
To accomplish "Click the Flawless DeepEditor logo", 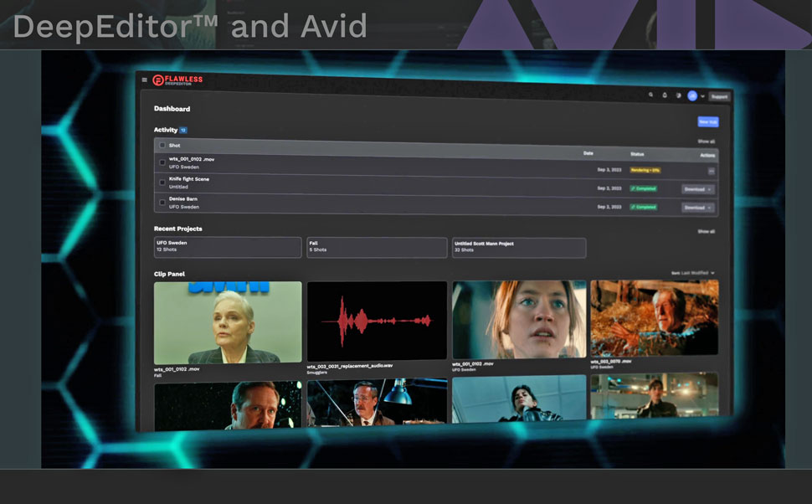I will 177,80.
